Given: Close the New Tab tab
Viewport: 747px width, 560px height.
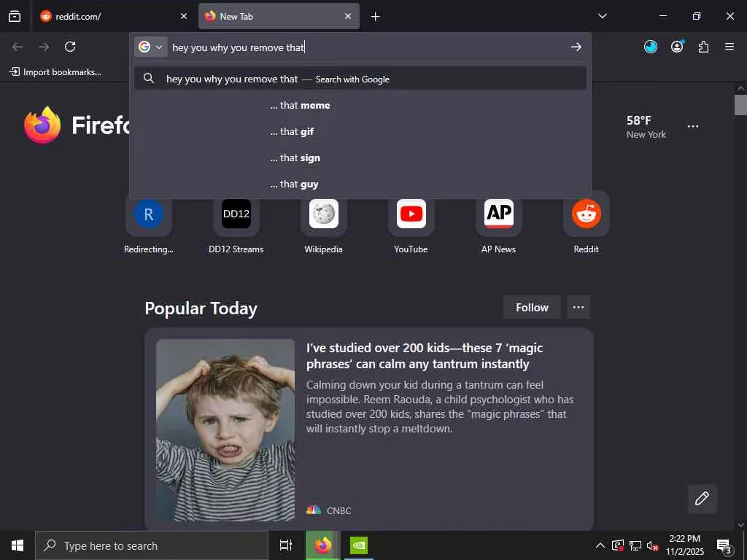Looking at the screenshot, I should click(348, 16).
